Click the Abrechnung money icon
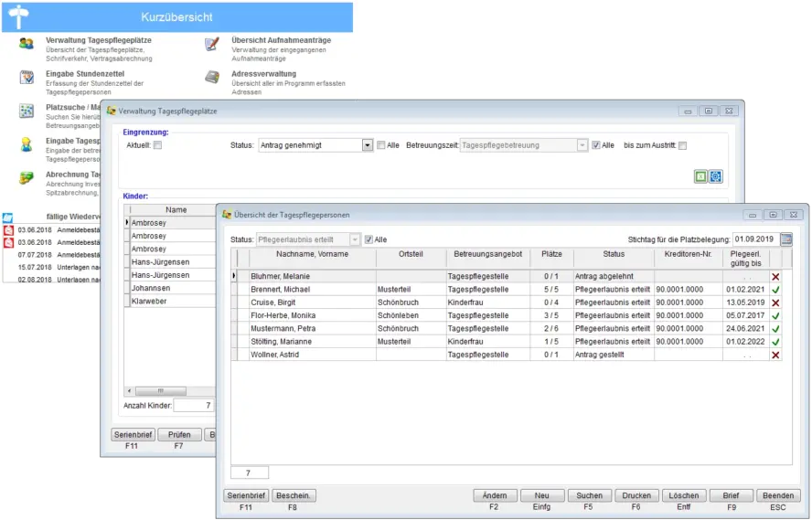This screenshot has height=520, width=812. (27, 177)
